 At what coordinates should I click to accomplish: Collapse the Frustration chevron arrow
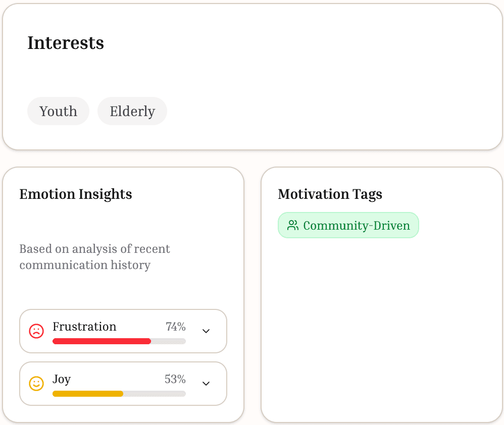tap(206, 331)
